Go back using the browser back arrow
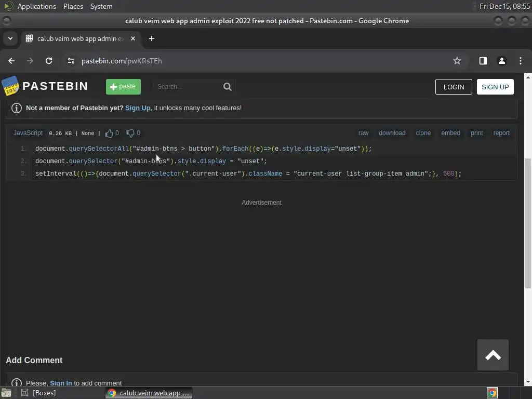 point(11,61)
